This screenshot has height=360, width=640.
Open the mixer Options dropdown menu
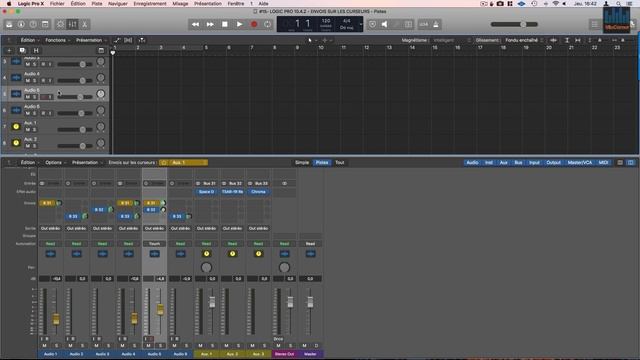(55, 162)
